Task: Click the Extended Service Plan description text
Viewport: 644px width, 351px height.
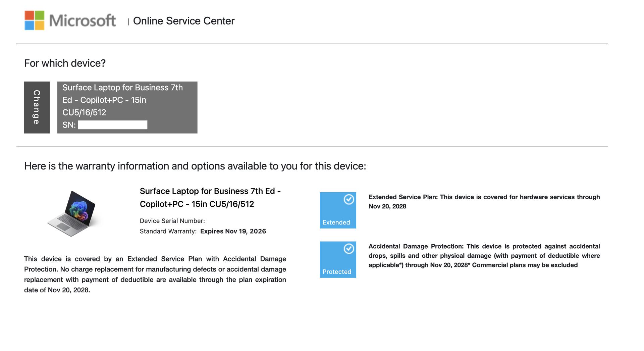Action: pyautogui.click(x=484, y=202)
